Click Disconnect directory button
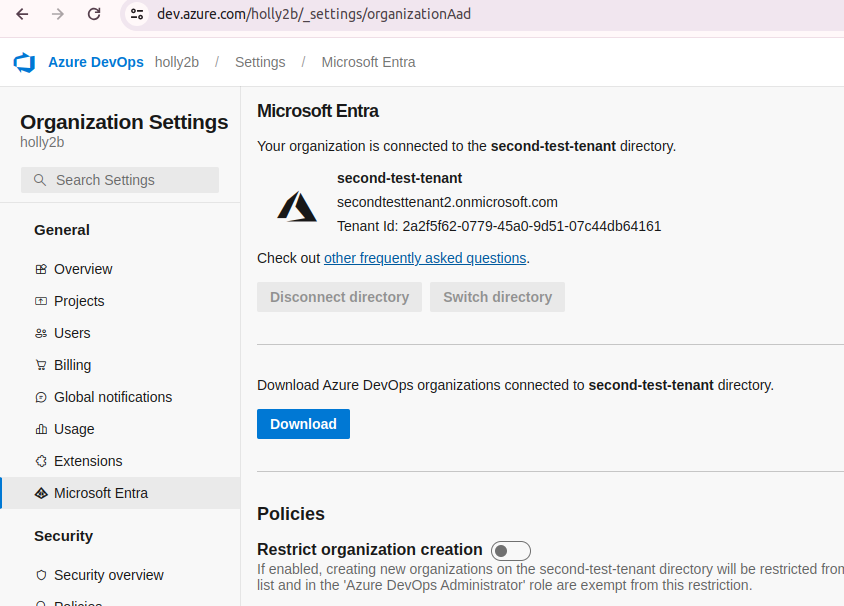844x606 pixels. point(339,297)
